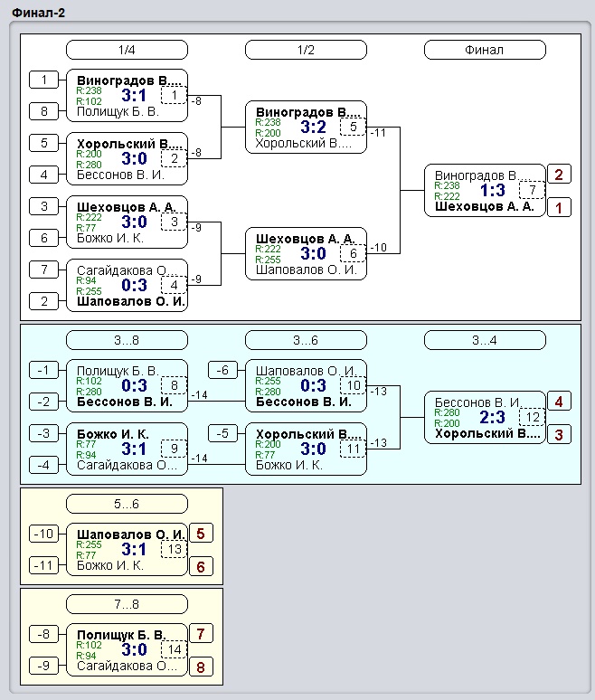This screenshot has width=595, height=700.
Task: Select the Финал round header
Action: 485,50
